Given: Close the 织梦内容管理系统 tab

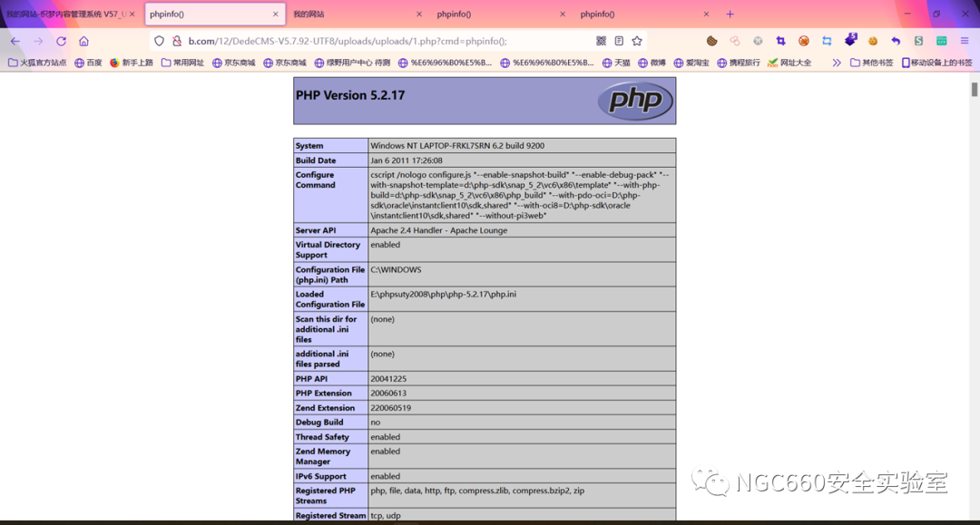Looking at the screenshot, I should 132,14.
